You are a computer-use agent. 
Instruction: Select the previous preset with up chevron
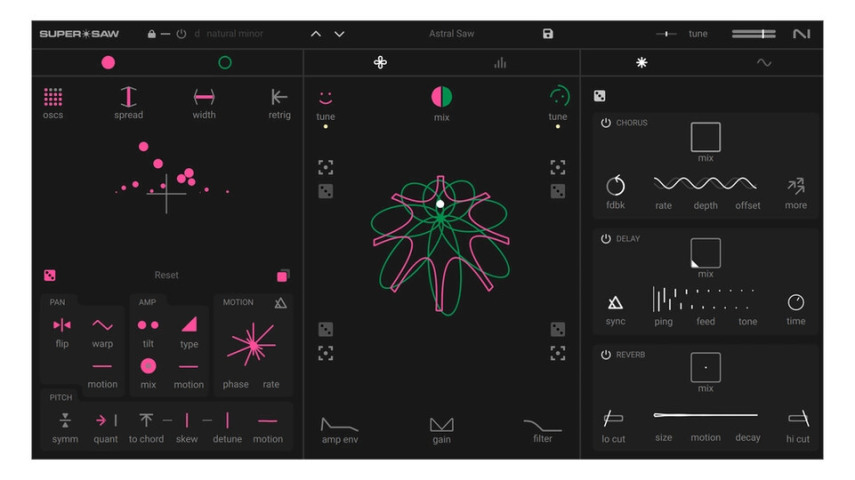pyautogui.click(x=316, y=34)
